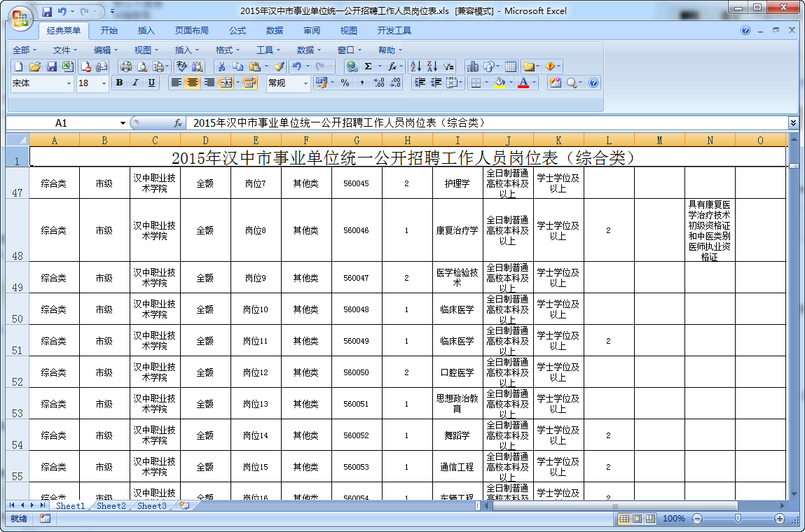Open the font color dropdown arrow

click(x=535, y=83)
